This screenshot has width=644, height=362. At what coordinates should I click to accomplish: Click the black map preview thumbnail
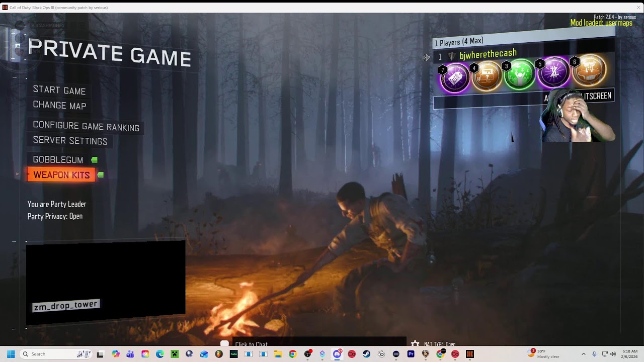(x=106, y=283)
